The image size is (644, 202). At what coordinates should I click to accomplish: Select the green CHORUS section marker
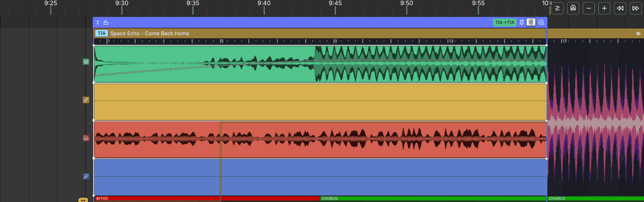433,199
